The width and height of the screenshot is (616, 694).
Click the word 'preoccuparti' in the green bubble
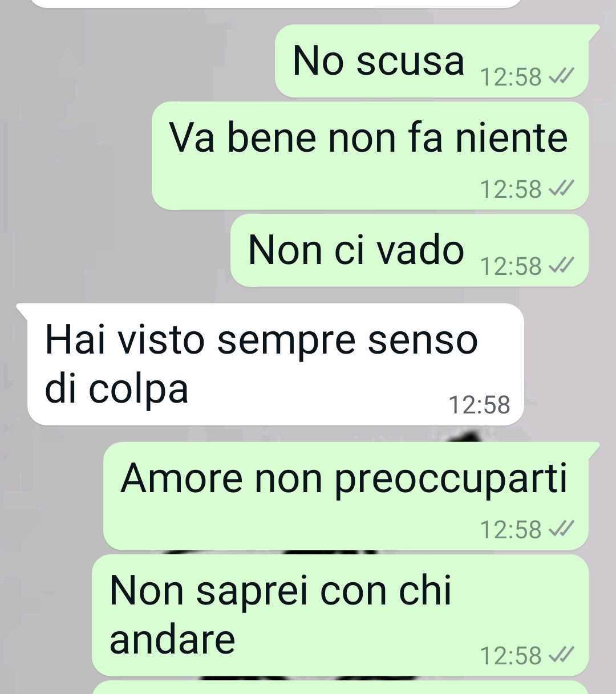[x=451, y=479]
